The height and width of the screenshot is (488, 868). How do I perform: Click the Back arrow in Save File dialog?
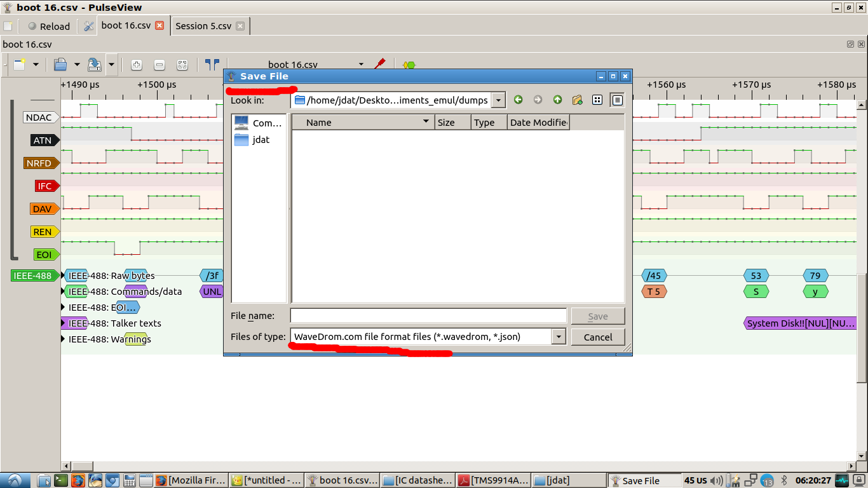[x=518, y=100]
